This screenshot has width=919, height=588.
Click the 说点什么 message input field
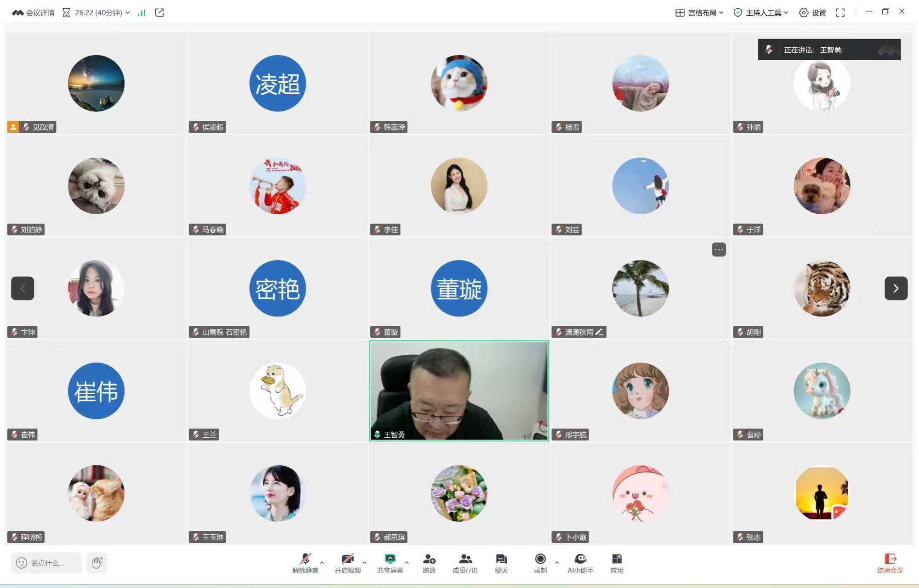[47, 563]
